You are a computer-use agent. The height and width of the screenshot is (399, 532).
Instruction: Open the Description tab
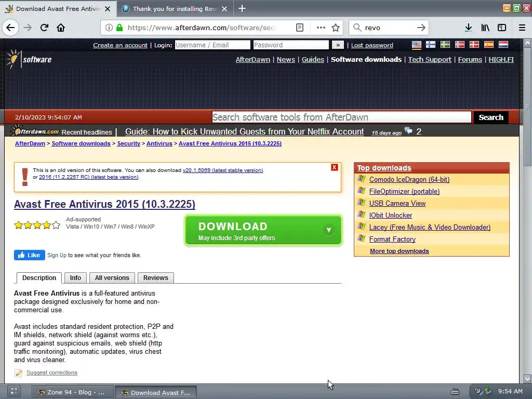click(x=39, y=278)
